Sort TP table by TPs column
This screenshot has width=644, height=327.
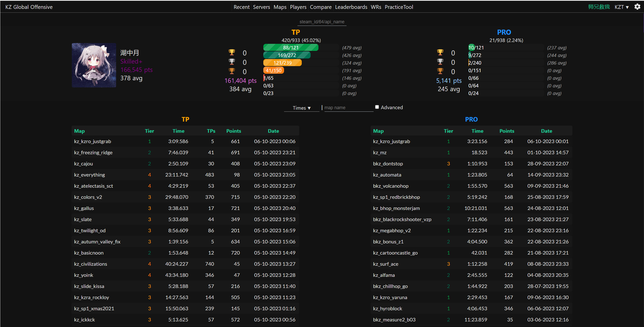tap(211, 131)
